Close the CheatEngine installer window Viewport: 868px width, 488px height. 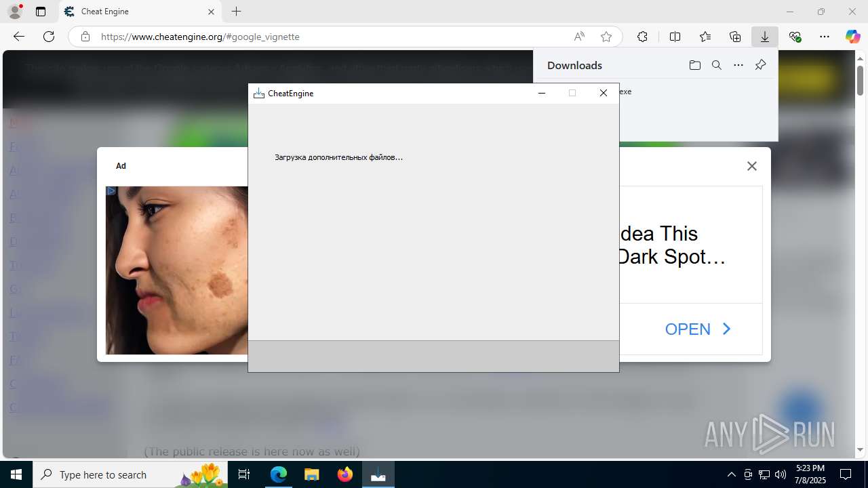coord(604,94)
